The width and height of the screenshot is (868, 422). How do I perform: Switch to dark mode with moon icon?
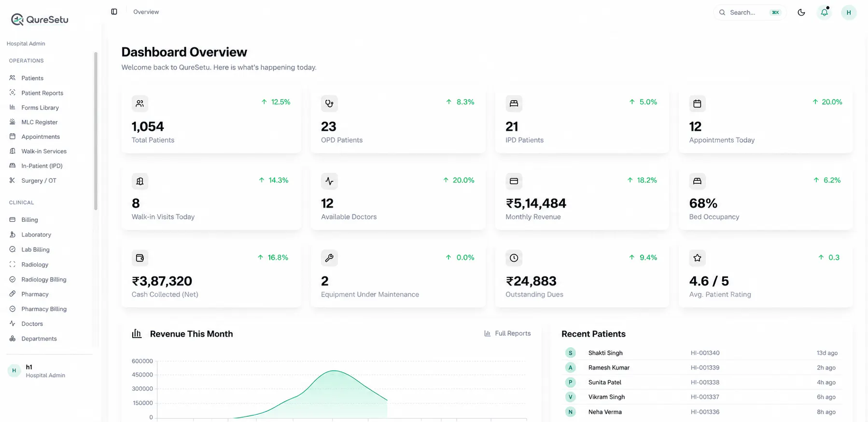pos(801,13)
